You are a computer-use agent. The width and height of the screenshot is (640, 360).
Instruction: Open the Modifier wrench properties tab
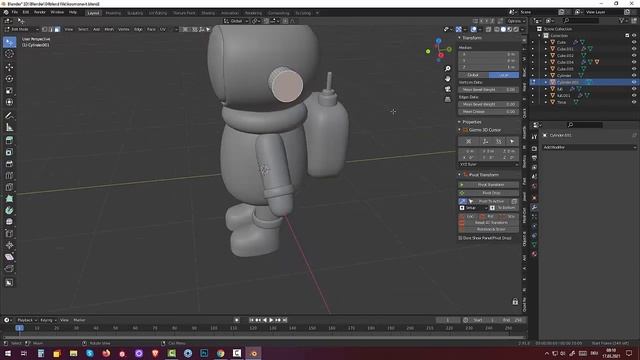534,208
